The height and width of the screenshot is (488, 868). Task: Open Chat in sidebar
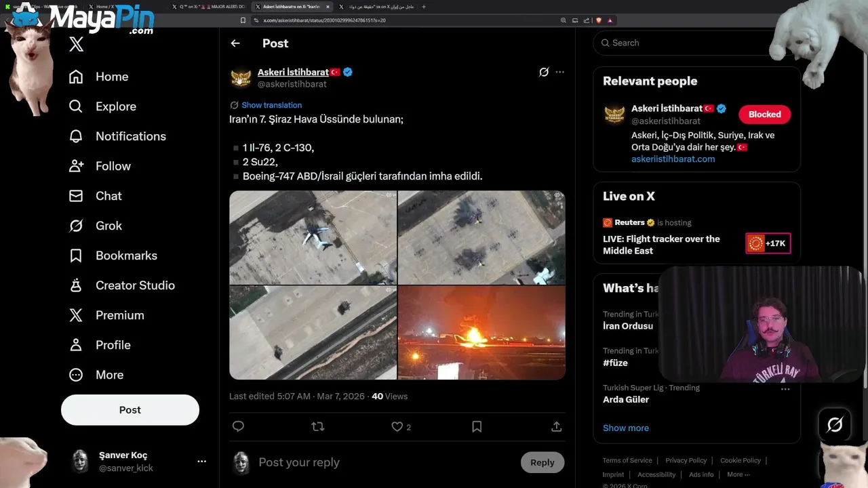[95, 196]
